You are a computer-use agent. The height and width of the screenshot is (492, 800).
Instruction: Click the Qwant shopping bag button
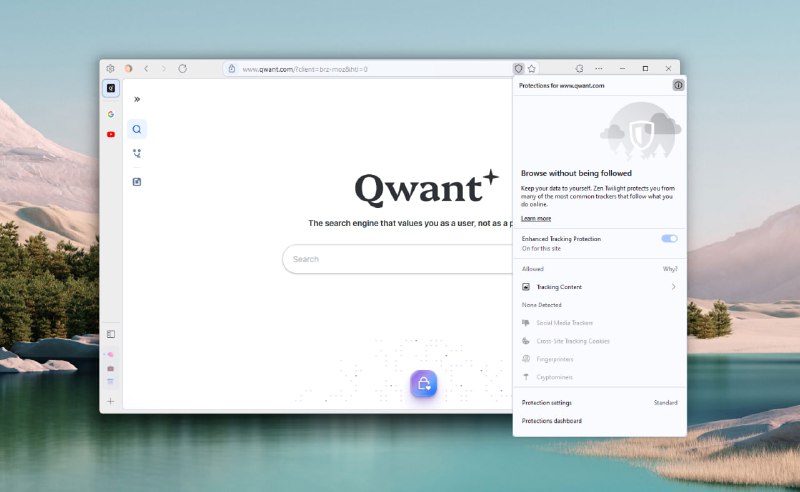coord(423,384)
